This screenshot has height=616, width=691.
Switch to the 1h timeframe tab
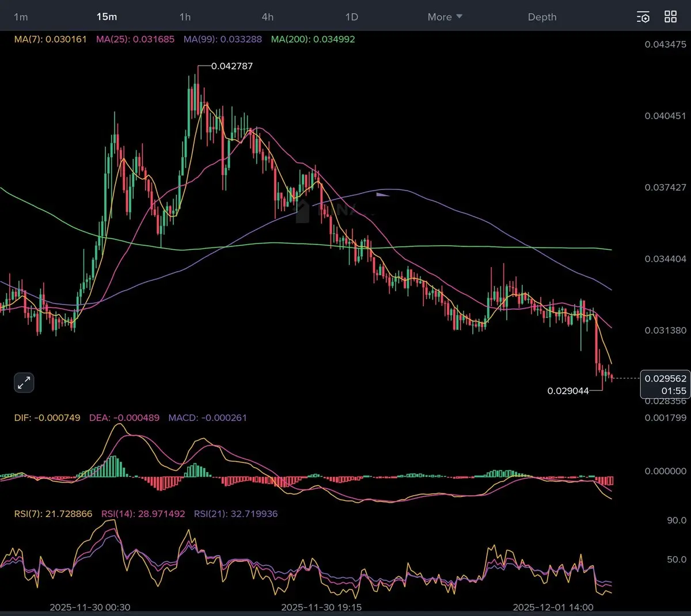(x=185, y=17)
